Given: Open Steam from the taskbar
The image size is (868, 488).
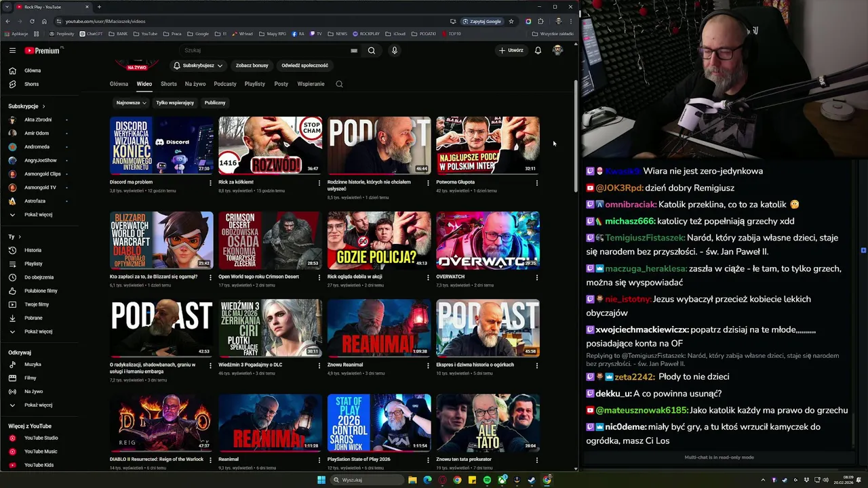Looking at the screenshot, I should (x=532, y=480).
